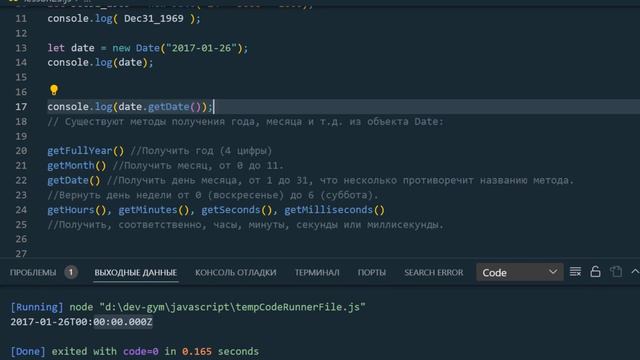This screenshot has width=640, height=360.
Task: Place cursor in 'console.log(date.getDate());' line
Action: coord(130,107)
